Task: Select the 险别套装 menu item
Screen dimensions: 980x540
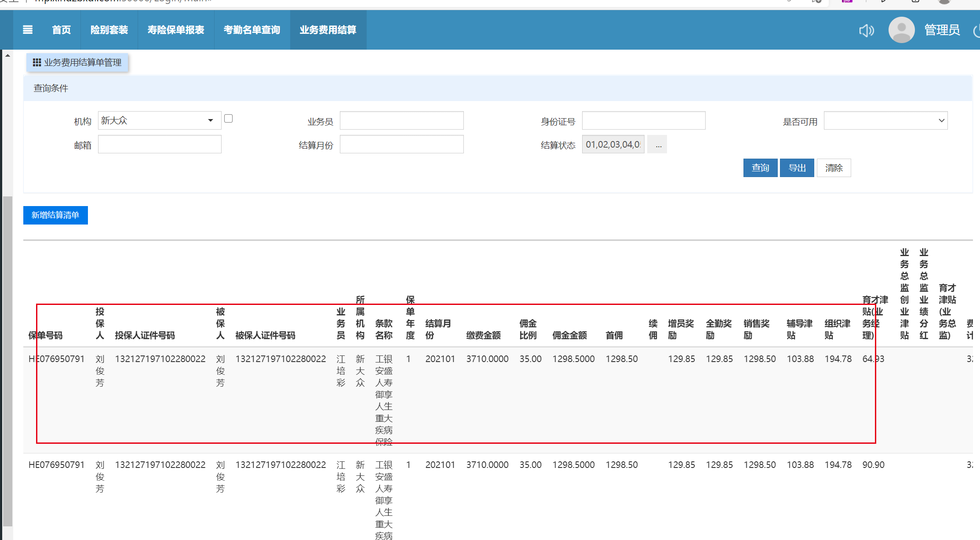Action: pos(109,30)
